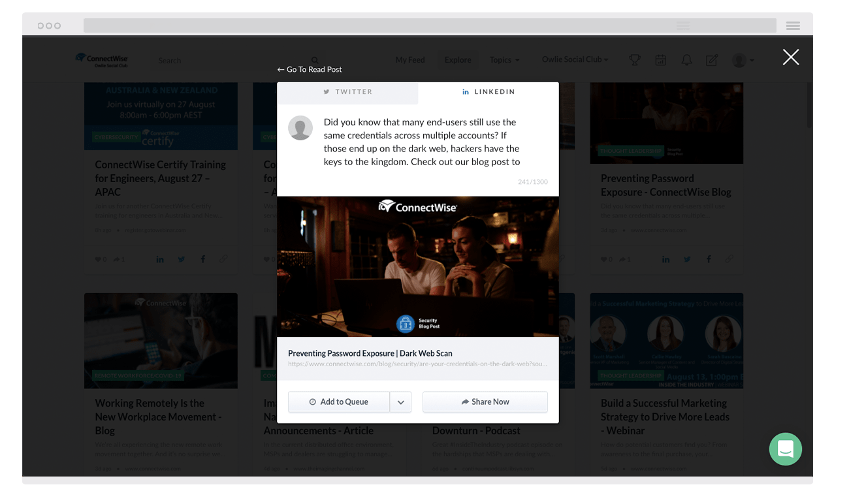This screenshot has width=849, height=504.
Task: Open the profile avatar menu
Action: coord(743,60)
